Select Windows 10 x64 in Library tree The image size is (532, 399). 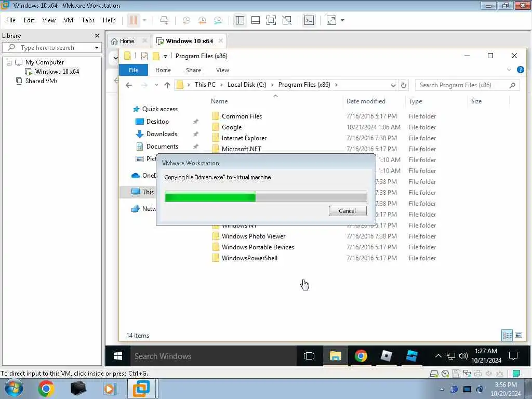[x=57, y=72]
